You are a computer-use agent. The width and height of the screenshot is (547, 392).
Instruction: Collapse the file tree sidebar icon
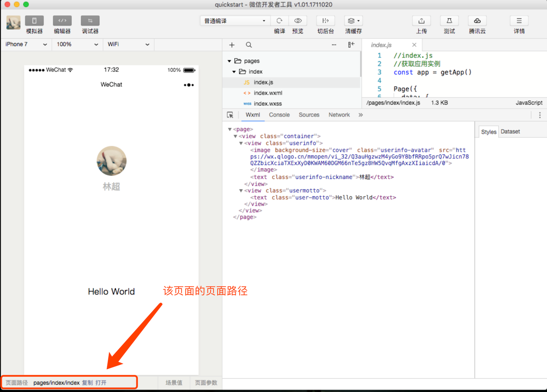point(351,44)
